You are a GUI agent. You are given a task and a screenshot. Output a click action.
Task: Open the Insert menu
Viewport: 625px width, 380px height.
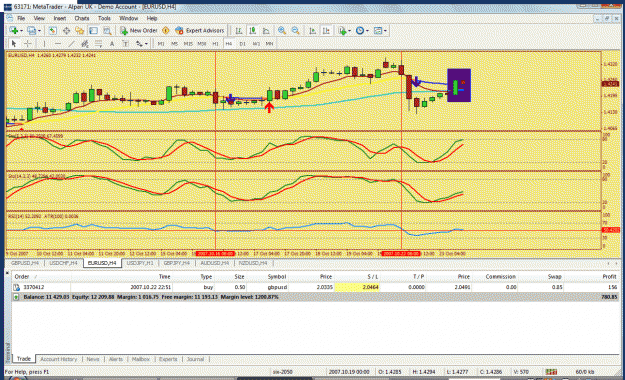coord(60,18)
